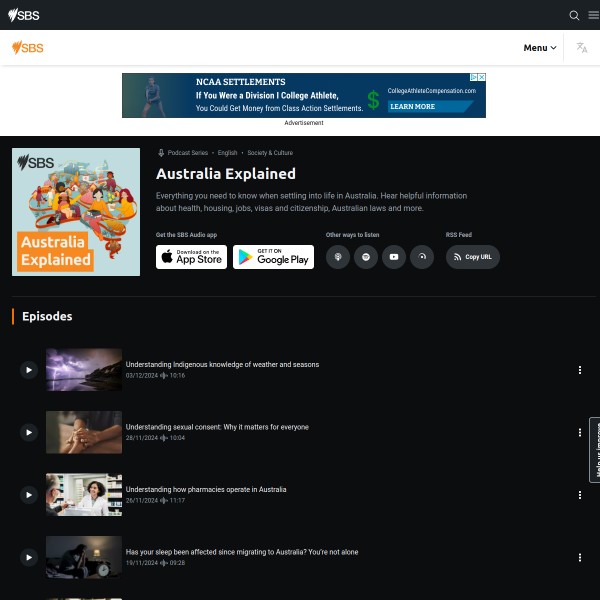Open the hamburger menu in top bar
Screen dimensions: 600x600
[x=593, y=15]
